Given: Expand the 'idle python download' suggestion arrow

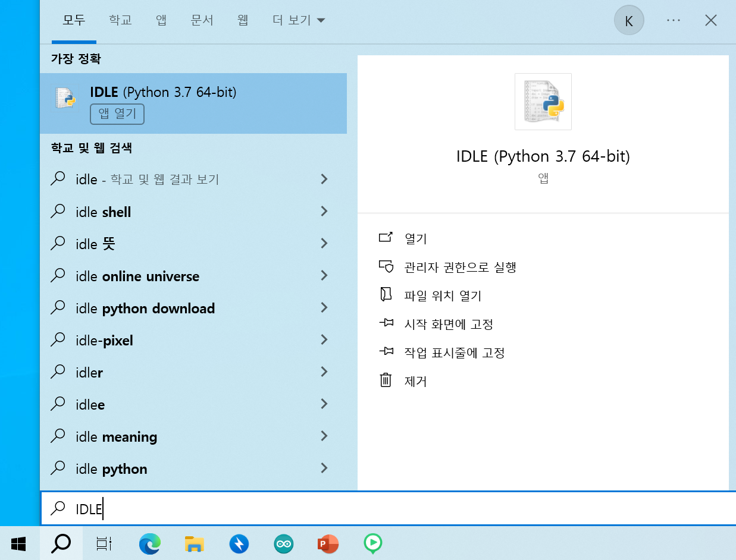Looking at the screenshot, I should point(324,307).
